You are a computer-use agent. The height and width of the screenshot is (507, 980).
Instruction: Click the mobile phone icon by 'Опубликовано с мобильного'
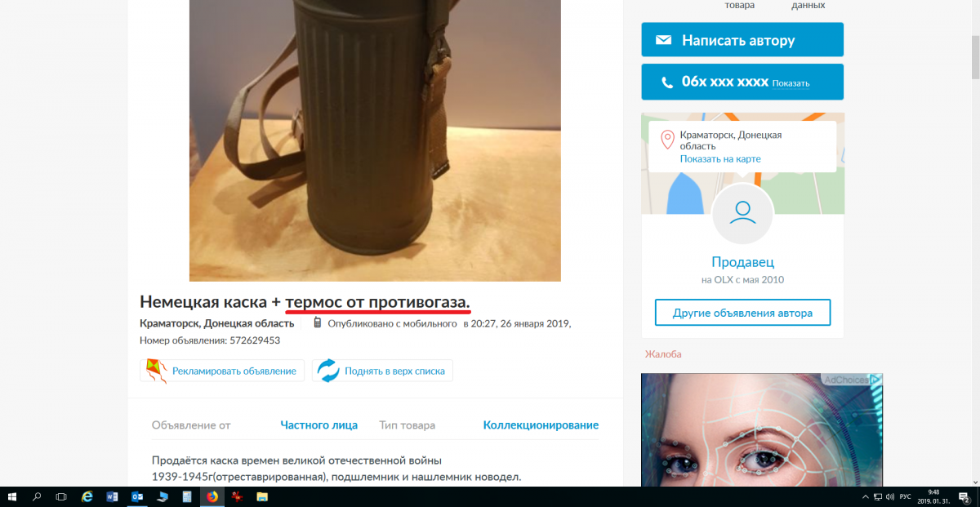tap(318, 323)
